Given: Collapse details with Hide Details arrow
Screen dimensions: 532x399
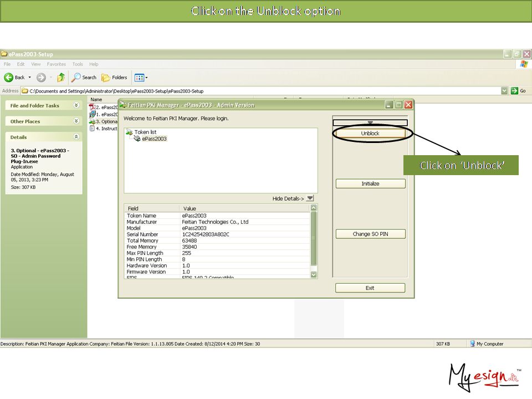Looking at the screenshot, I should click(310, 198).
